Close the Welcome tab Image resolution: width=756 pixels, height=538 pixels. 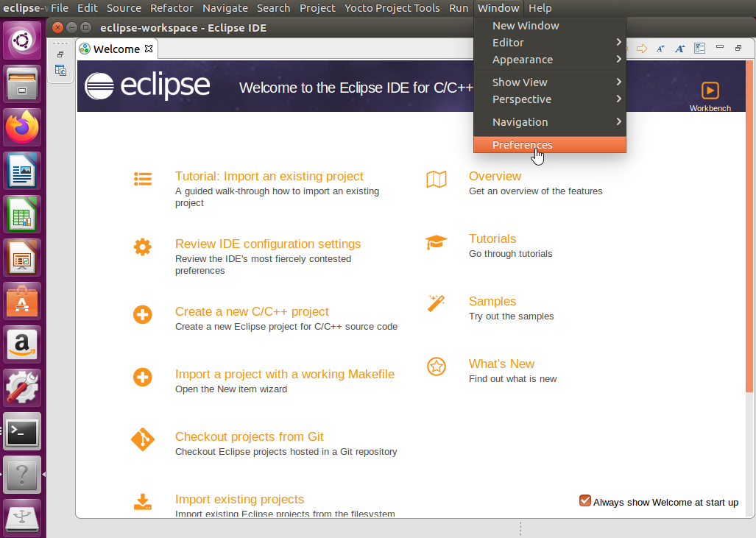click(x=149, y=49)
